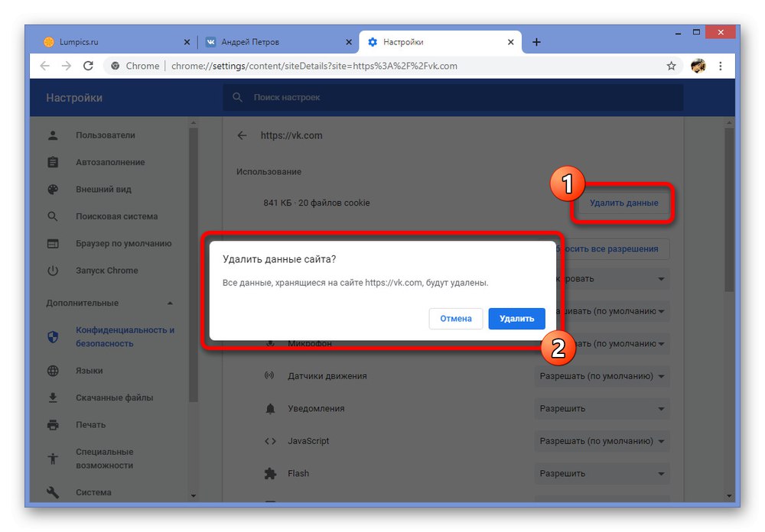
Task: Open a new tab with plus icon
Action: [x=536, y=42]
